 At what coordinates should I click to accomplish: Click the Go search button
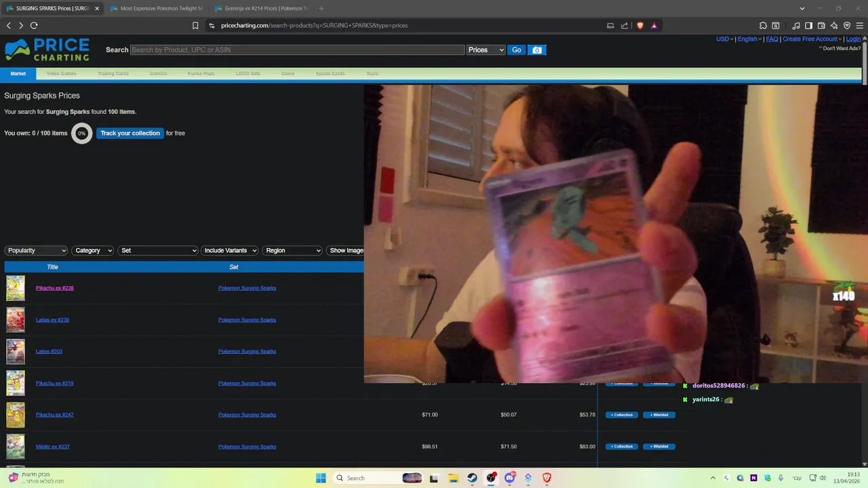517,49
